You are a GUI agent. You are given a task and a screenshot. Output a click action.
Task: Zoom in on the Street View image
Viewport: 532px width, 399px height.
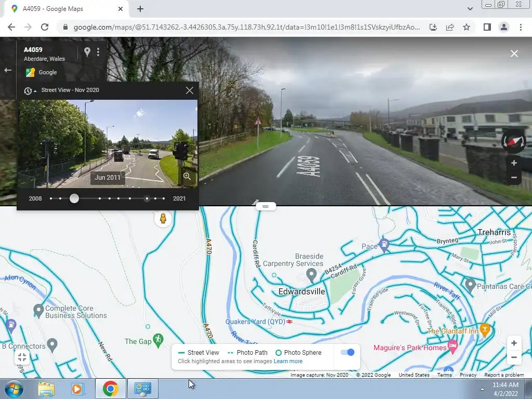tap(514, 163)
